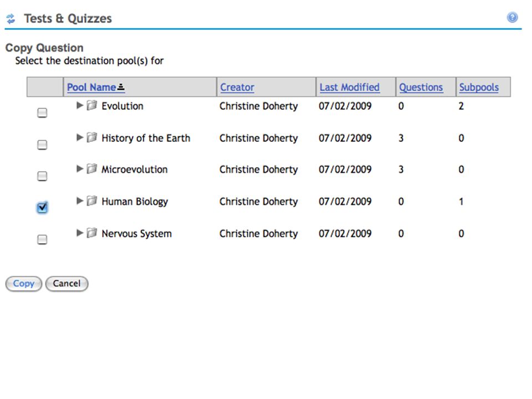Sort by the Creator column header
The image size is (532, 399).
coord(237,87)
